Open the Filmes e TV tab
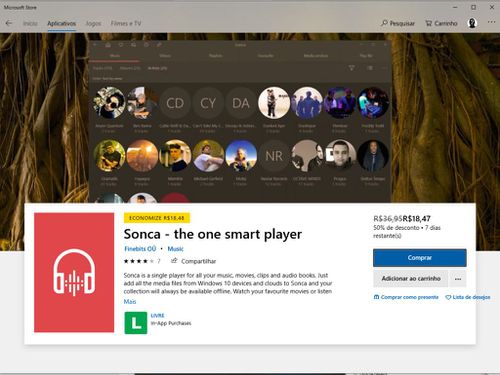The width and height of the screenshot is (500, 375). [x=126, y=23]
